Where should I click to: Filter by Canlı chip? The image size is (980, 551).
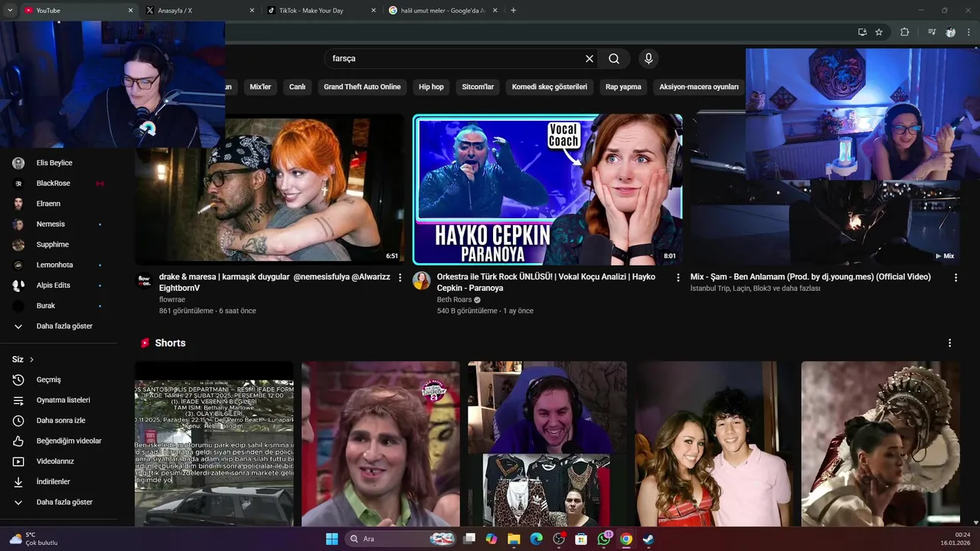tap(297, 87)
